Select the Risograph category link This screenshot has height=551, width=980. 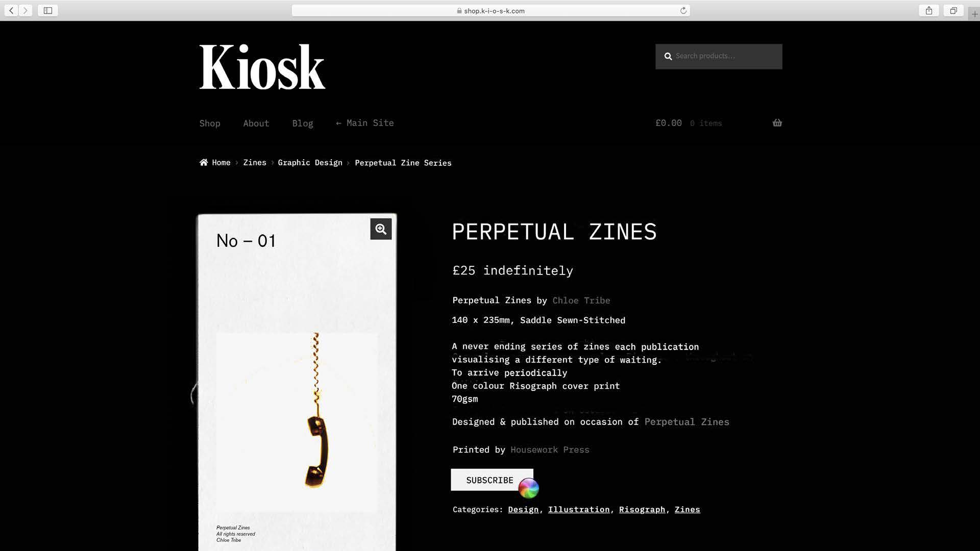click(x=642, y=510)
